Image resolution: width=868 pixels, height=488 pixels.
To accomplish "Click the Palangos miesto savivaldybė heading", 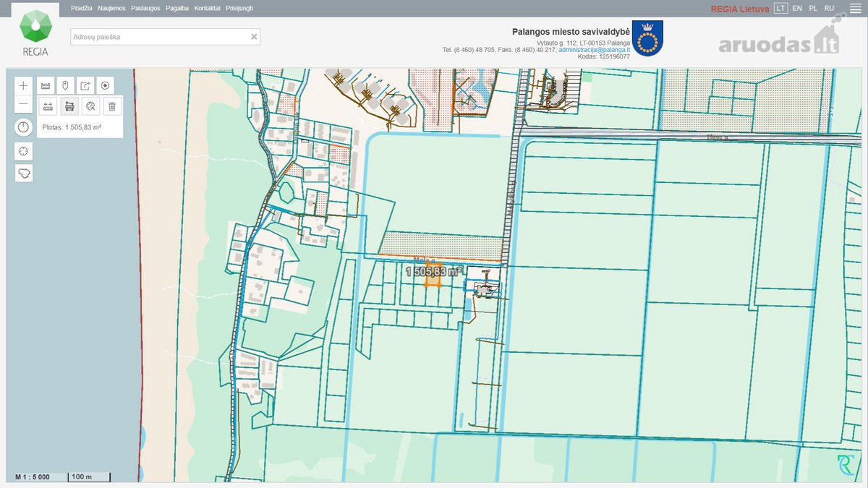I will pyautogui.click(x=571, y=32).
